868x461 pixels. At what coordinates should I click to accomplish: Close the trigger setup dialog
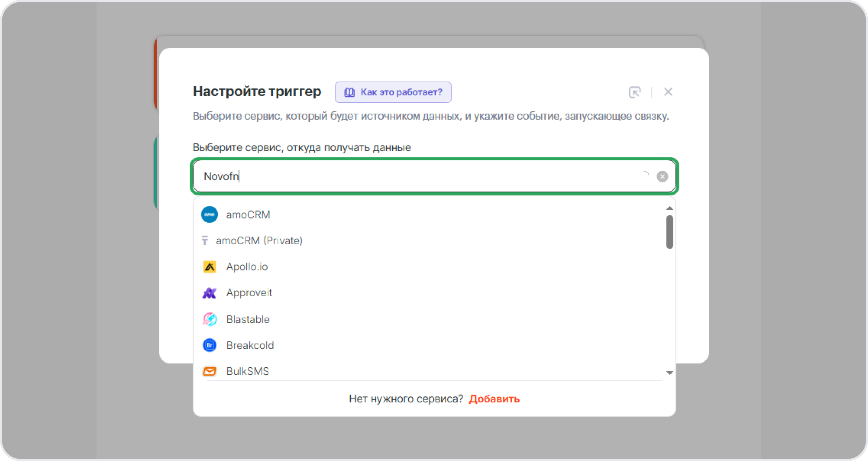click(x=668, y=92)
